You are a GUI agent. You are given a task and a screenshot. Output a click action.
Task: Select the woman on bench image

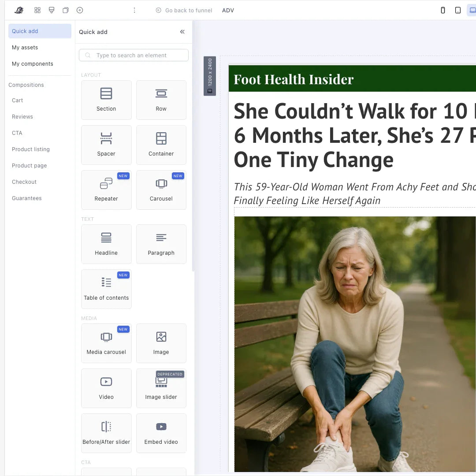click(x=355, y=344)
